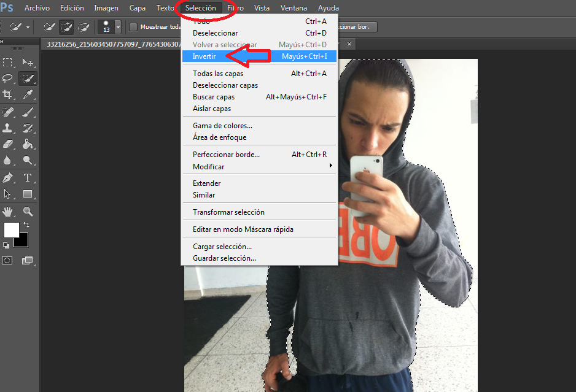
Task: Click the white foreground color swatch
Action: 12,230
